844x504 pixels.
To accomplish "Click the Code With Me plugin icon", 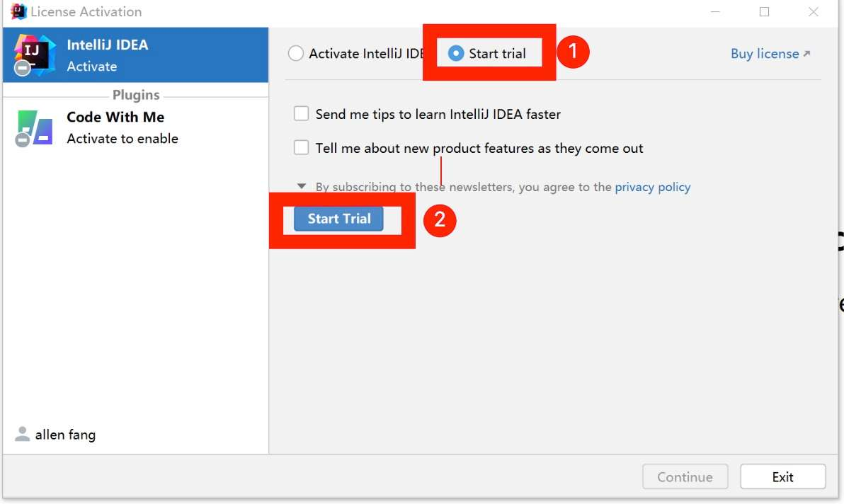I will pos(34,128).
